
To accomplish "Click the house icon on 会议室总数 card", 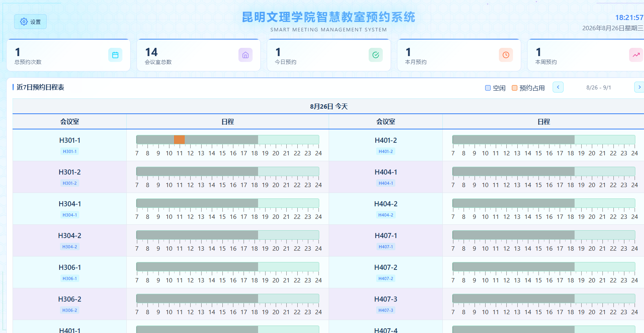I will coord(246,55).
